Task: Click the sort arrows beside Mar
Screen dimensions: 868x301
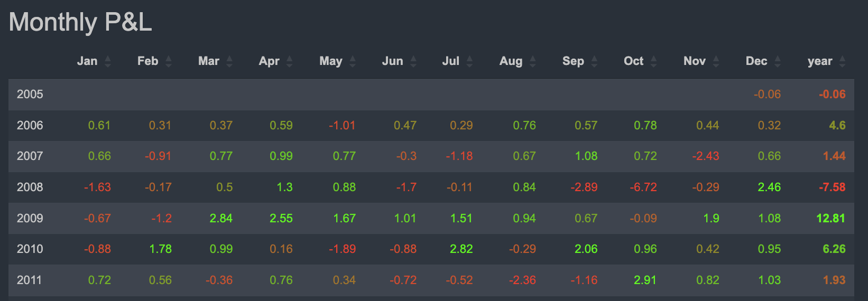Action: 229,62
